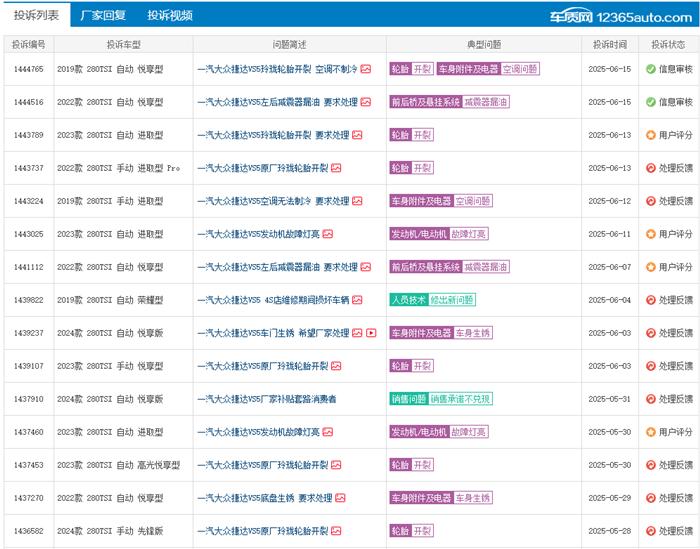Click 车身附件及电器 tag in row 1443224
Image resolution: width=700 pixels, height=549 pixels.
[x=421, y=201]
